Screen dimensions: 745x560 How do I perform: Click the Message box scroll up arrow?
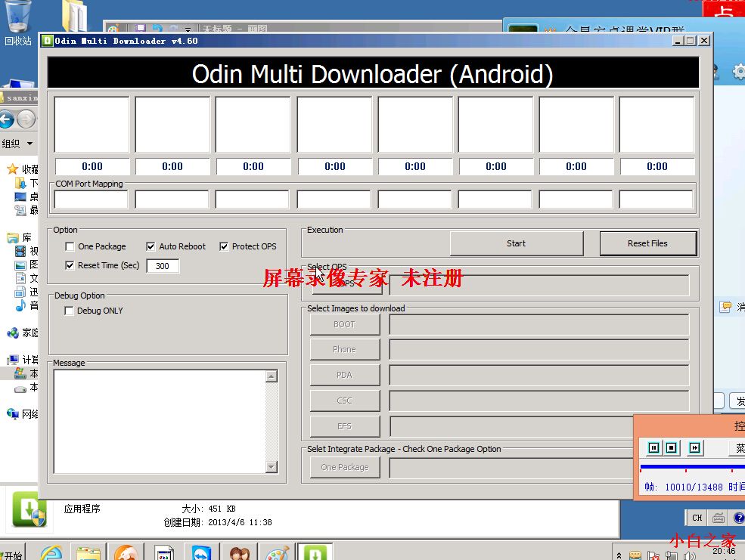coord(272,376)
